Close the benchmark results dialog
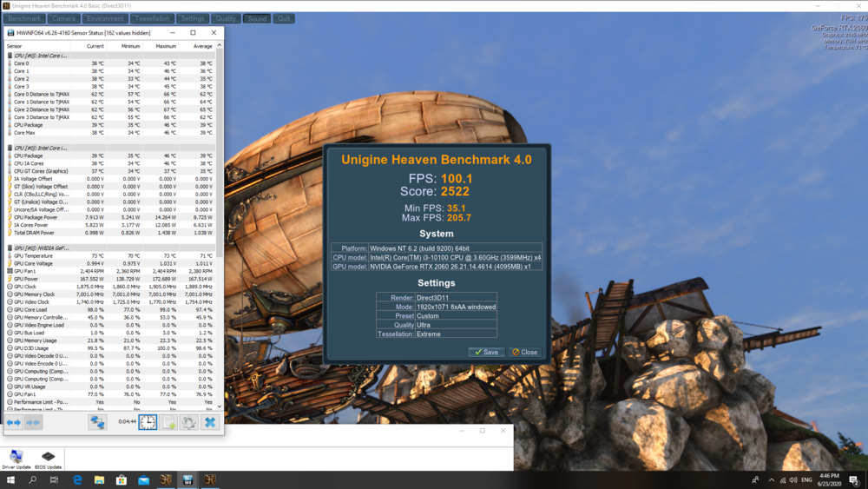868x489 pixels. coord(524,352)
